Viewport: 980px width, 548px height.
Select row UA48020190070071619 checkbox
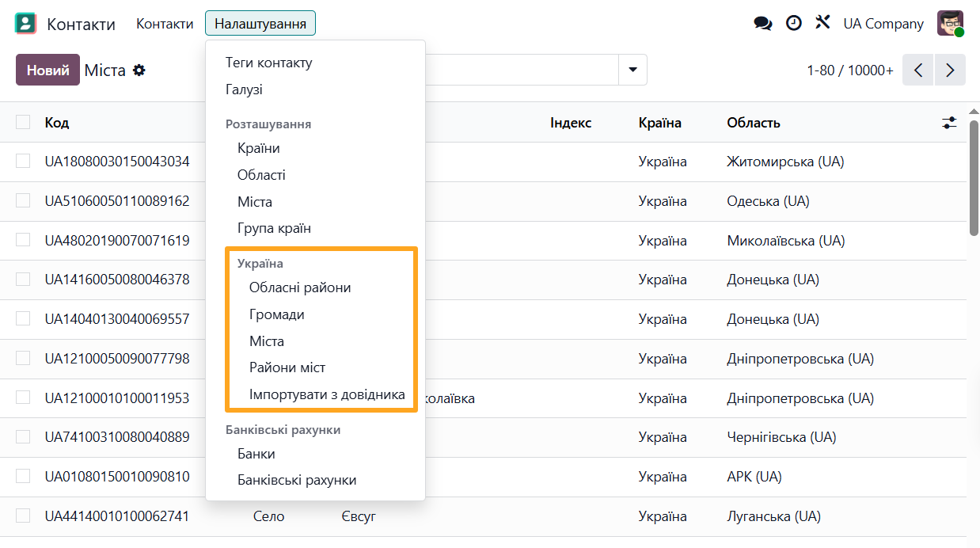click(x=23, y=240)
